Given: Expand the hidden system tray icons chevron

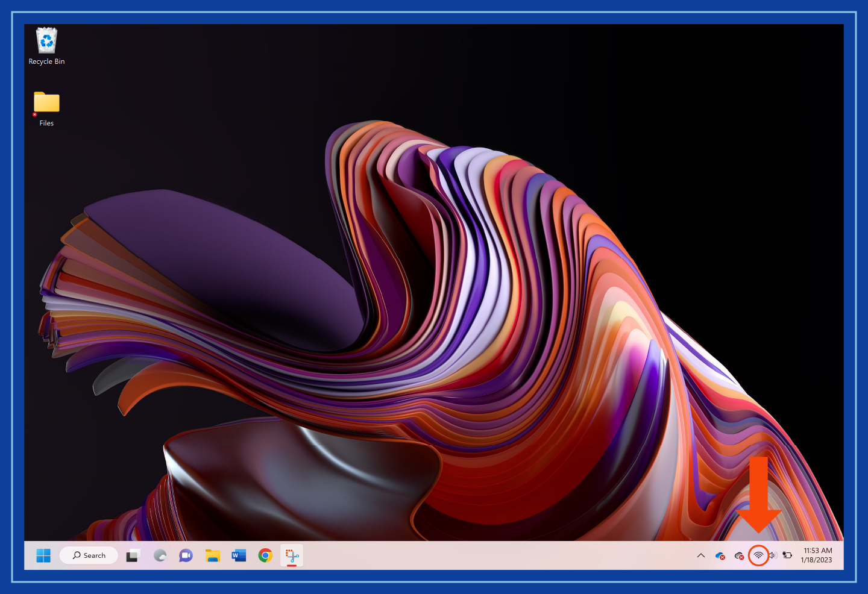Looking at the screenshot, I should tap(701, 555).
